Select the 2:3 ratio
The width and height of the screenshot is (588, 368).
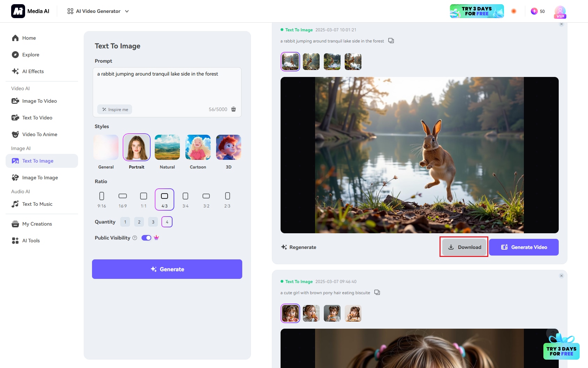(227, 199)
